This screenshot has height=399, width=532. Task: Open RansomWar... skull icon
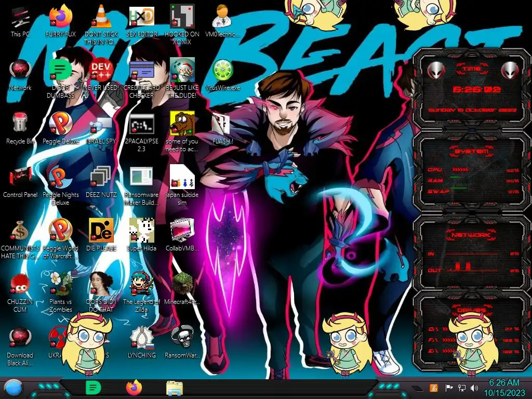[182, 343]
